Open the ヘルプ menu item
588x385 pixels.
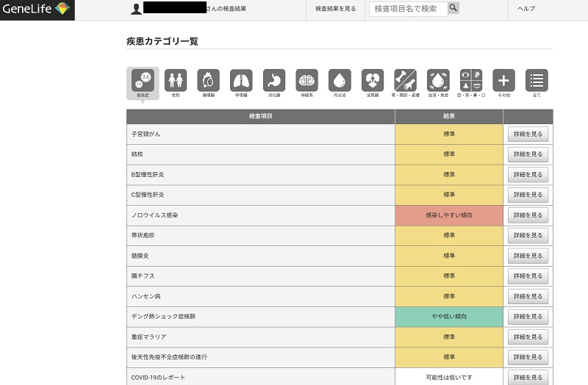(x=526, y=9)
